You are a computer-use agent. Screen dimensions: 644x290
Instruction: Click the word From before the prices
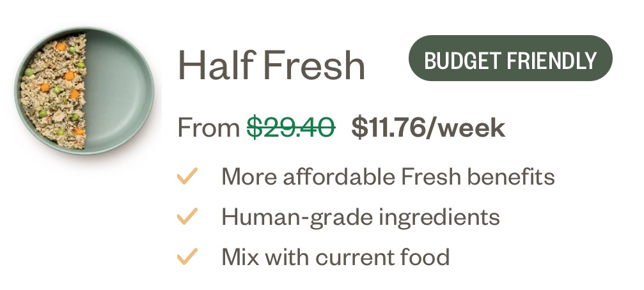[x=208, y=128]
